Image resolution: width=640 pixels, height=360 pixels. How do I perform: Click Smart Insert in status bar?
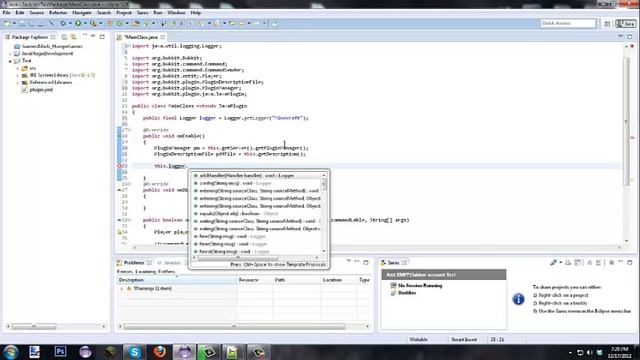point(464,339)
